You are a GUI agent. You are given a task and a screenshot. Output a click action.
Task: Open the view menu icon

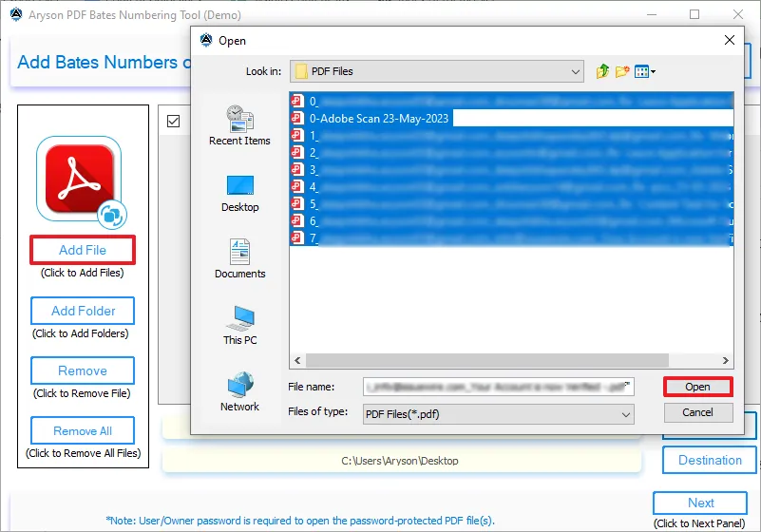tap(645, 72)
